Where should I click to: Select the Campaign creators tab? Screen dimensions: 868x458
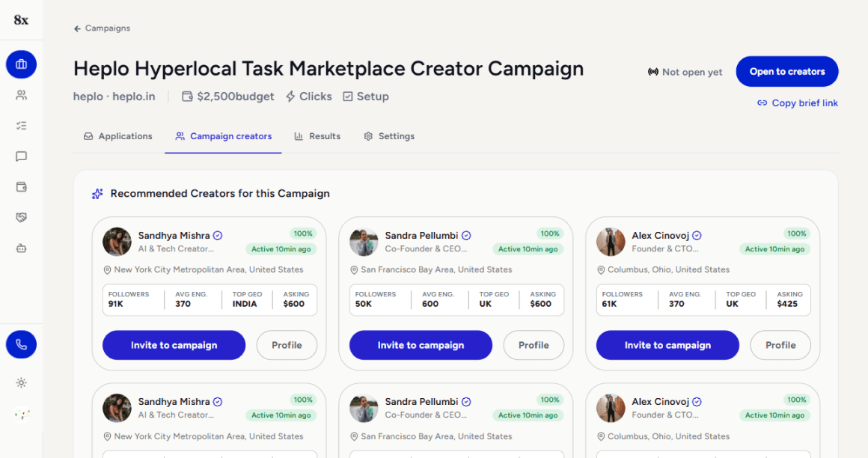(x=223, y=136)
